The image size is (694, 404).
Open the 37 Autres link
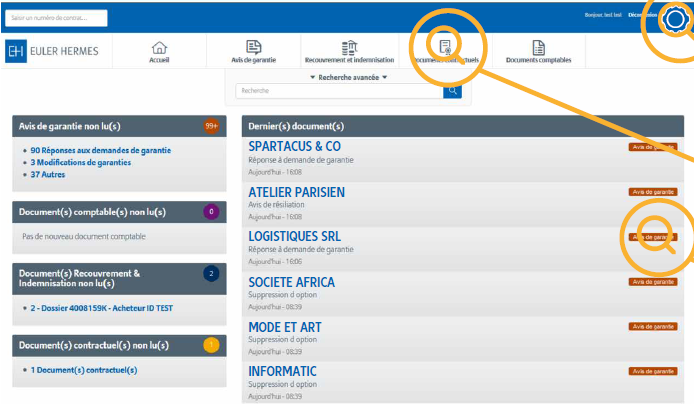tap(48, 174)
